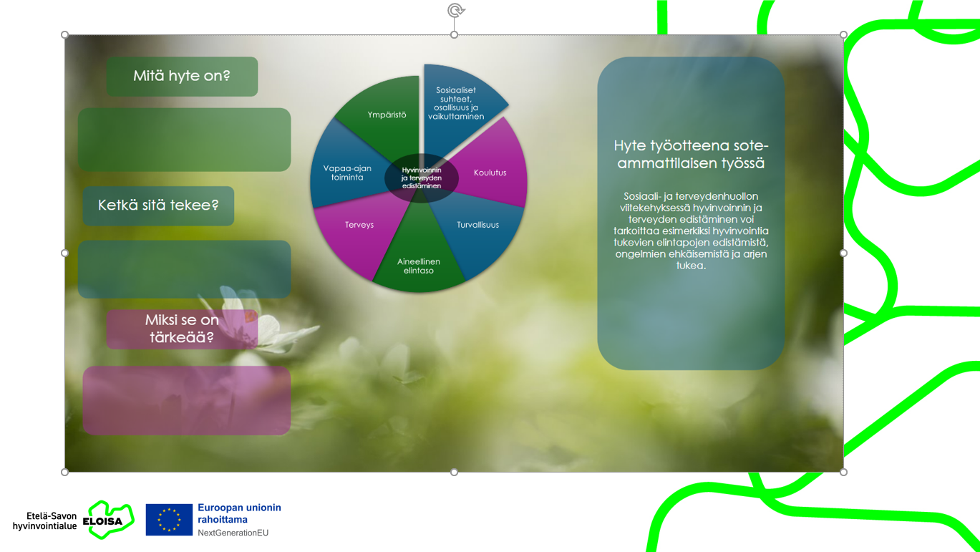Click the 'Hyte työotteena sote-ammattilaisen työssä' heading
This screenshot has width=980, height=552.
(691, 154)
